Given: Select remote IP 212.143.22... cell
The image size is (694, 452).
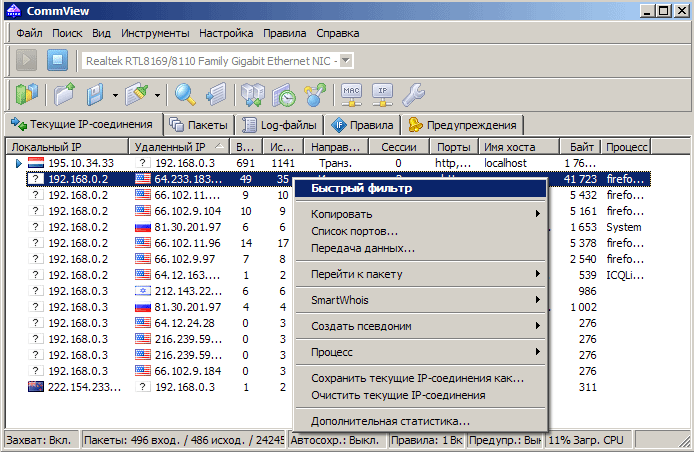Looking at the screenshot, I should [x=189, y=291].
